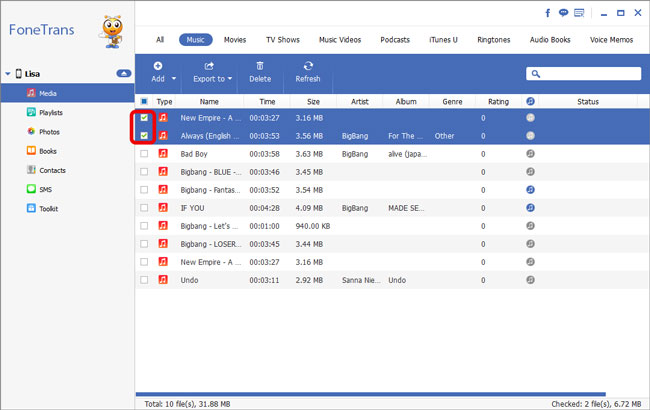The width and height of the screenshot is (650, 410).
Task: Click the iTunes icon in Undo row
Action: click(530, 279)
